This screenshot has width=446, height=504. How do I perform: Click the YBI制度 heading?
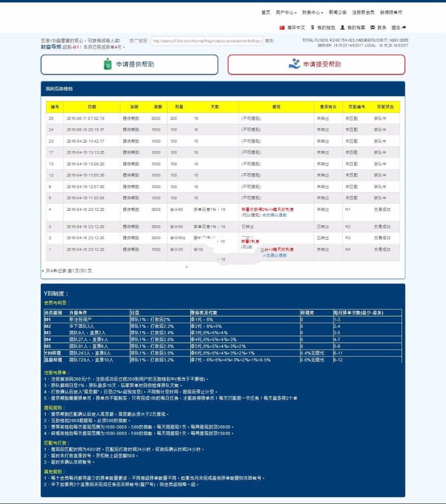pos(56,294)
